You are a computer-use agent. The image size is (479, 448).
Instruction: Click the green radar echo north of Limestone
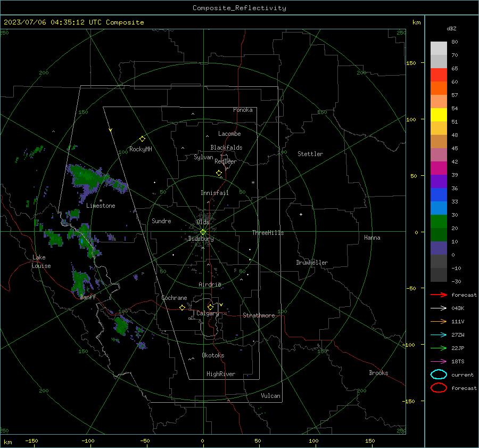[87, 178]
